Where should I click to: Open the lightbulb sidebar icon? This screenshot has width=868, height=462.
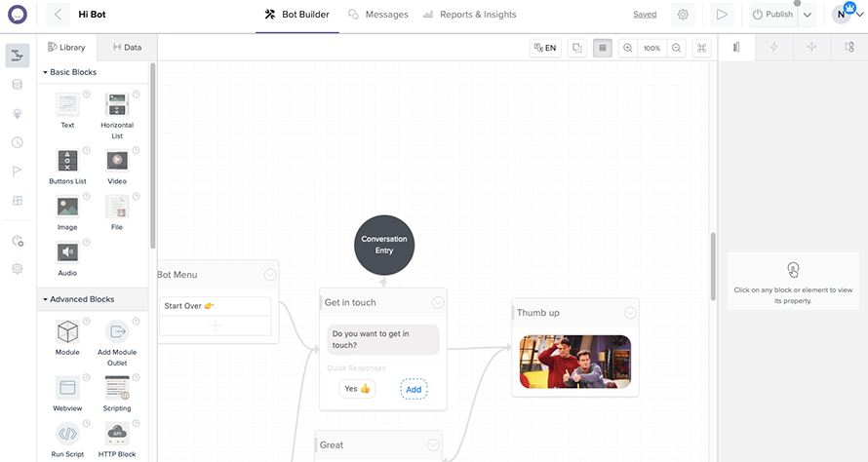[18, 113]
